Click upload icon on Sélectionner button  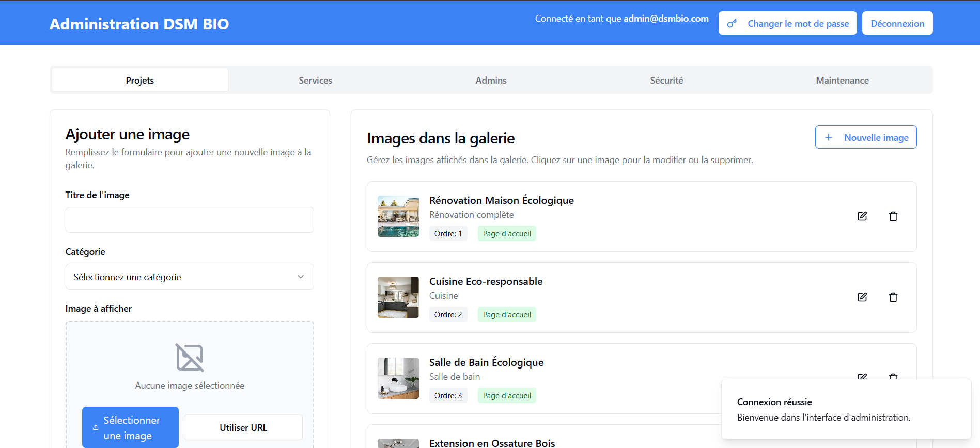96,428
